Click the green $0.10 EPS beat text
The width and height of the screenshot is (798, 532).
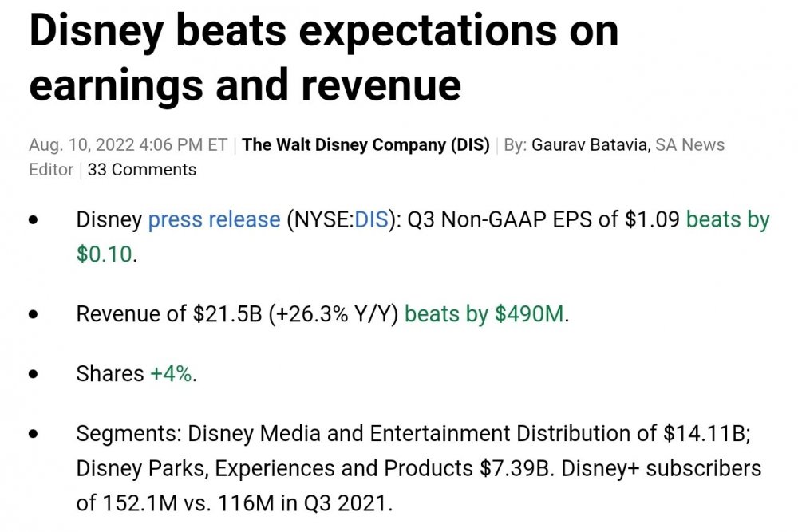click(x=104, y=255)
